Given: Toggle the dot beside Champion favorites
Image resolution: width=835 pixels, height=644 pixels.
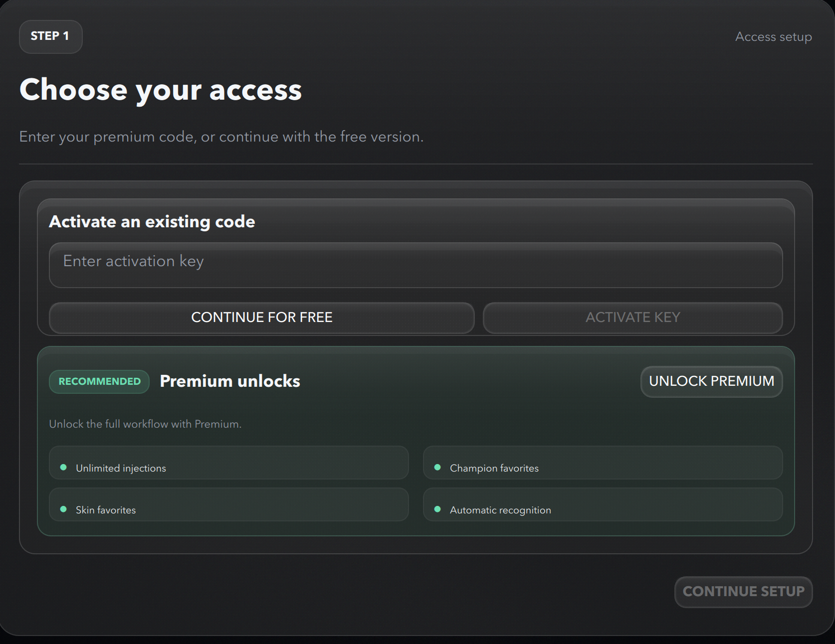Looking at the screenshot, I should point(437,468).
